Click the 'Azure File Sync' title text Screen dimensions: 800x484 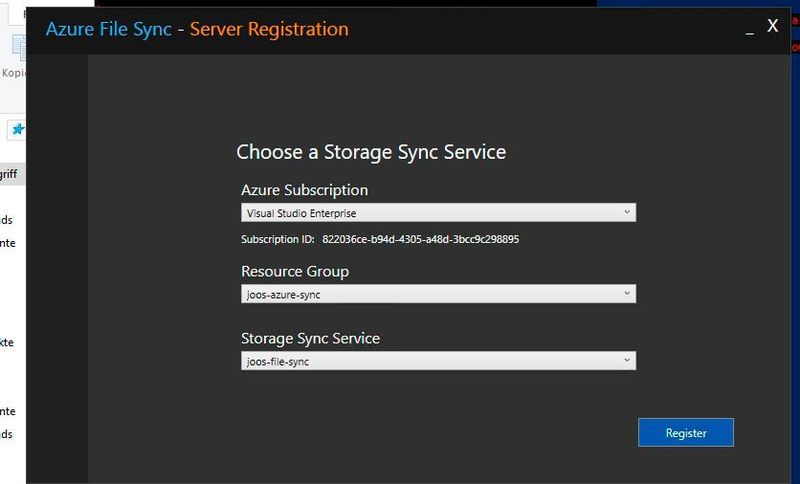click(109, 29)
